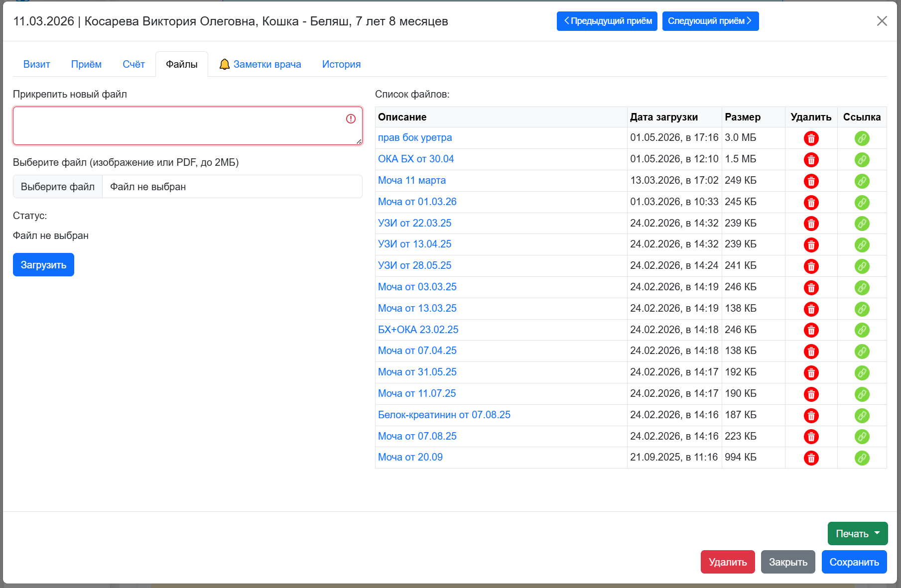Click link icon for 'Моча от 31.05.25'
The width and height of the screenshot is (901, 588).
click(x=862, y=373)
